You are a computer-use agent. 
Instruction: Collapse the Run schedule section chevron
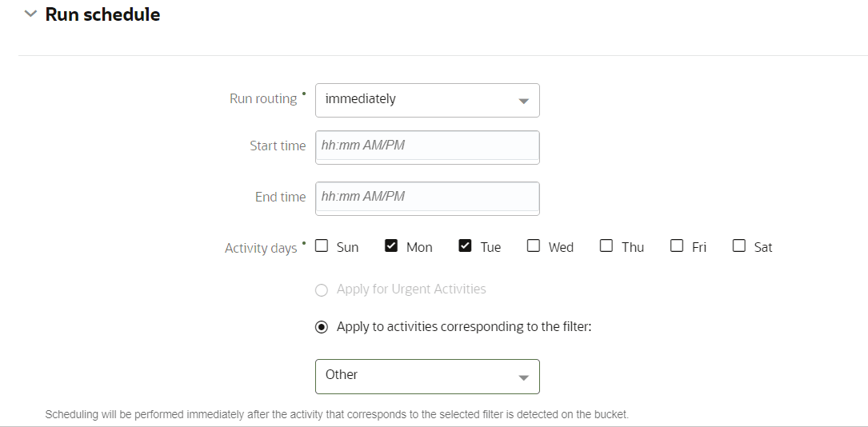click(31, 14)
